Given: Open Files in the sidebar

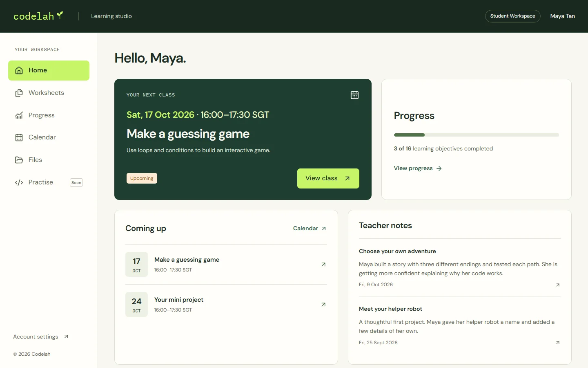Looking at the screenshot, I should [x=49, y=160].
